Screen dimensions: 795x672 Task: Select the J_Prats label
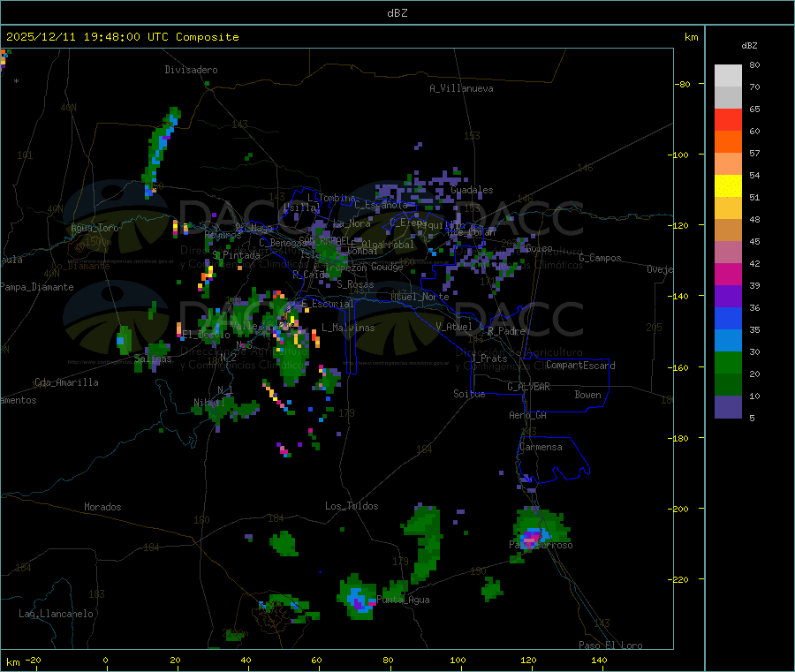point(488,359)
